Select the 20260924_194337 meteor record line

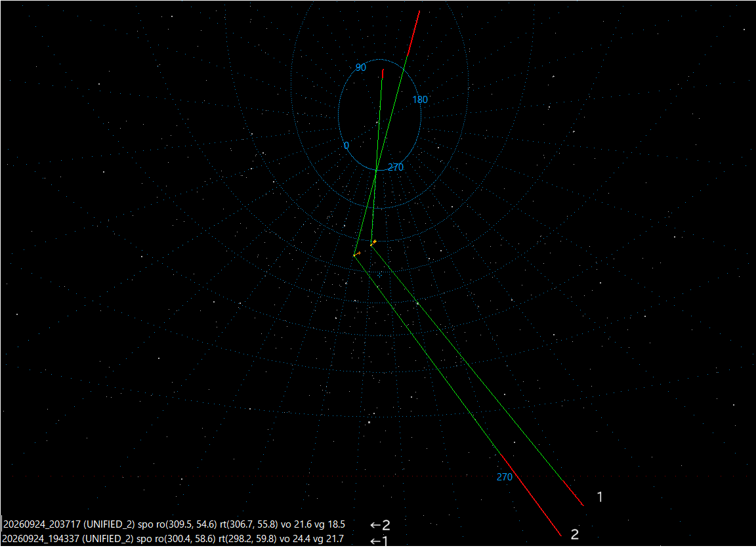click(x=173, y=538)
